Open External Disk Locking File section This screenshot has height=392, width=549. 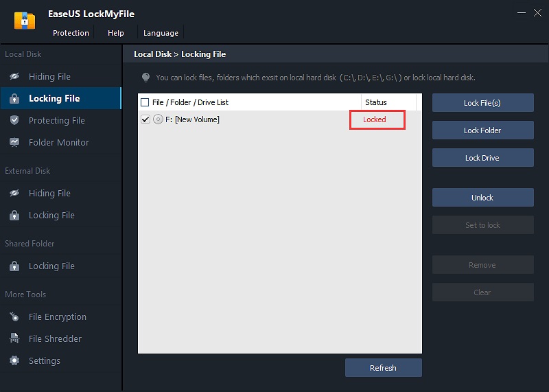61,215
